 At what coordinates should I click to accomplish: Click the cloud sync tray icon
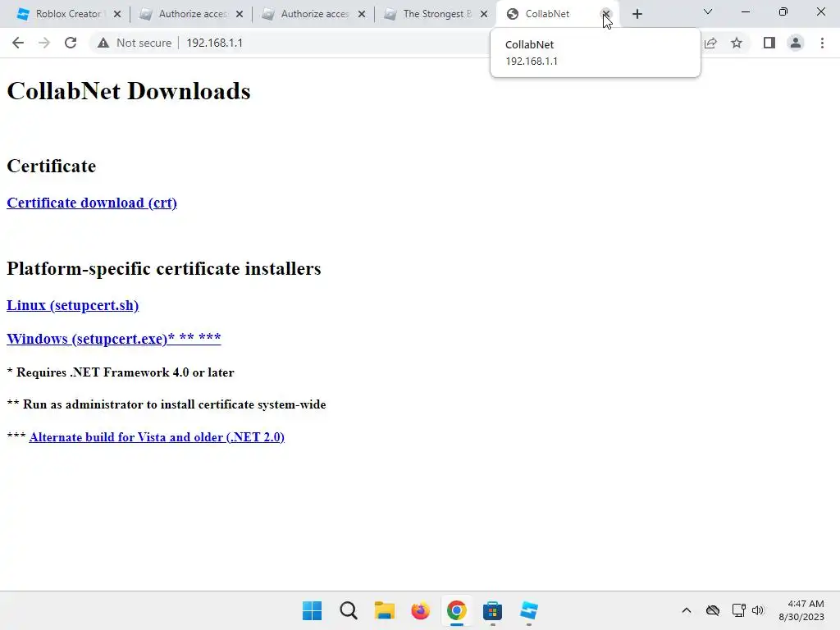[713, 610]
